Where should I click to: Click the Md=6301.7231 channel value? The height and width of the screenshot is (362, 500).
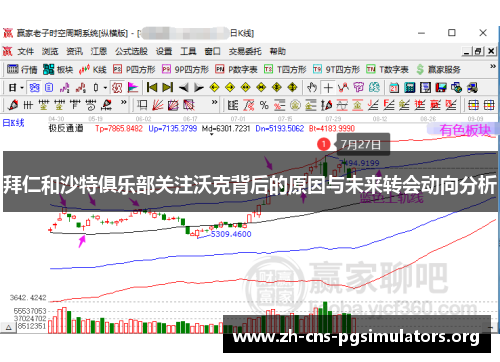point(226,128)
